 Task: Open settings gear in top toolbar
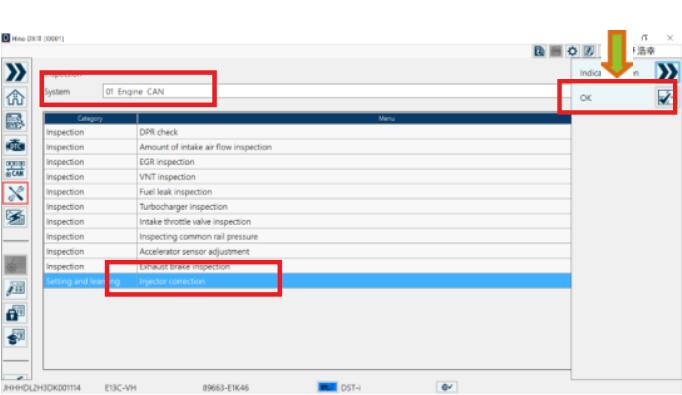pyautogui.click(x=572, y=51)
